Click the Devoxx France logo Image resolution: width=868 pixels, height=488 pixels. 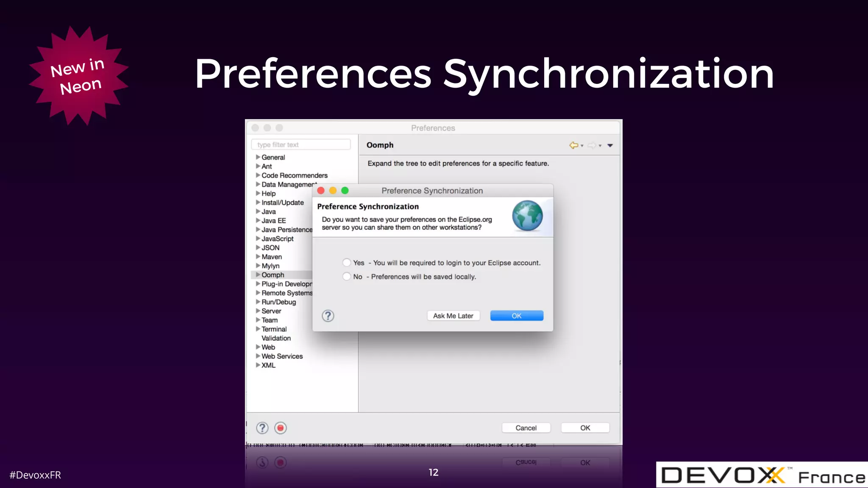tap(762, 475)
